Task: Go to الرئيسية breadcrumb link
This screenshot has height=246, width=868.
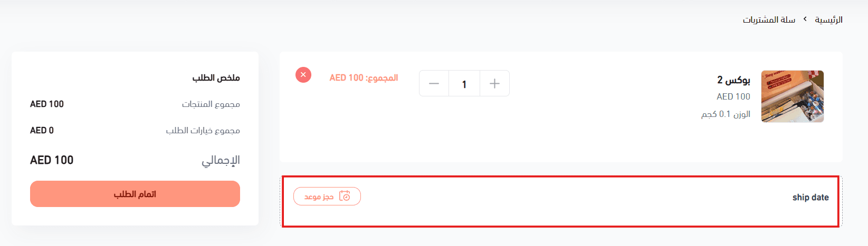Action: tap(828, 20)
